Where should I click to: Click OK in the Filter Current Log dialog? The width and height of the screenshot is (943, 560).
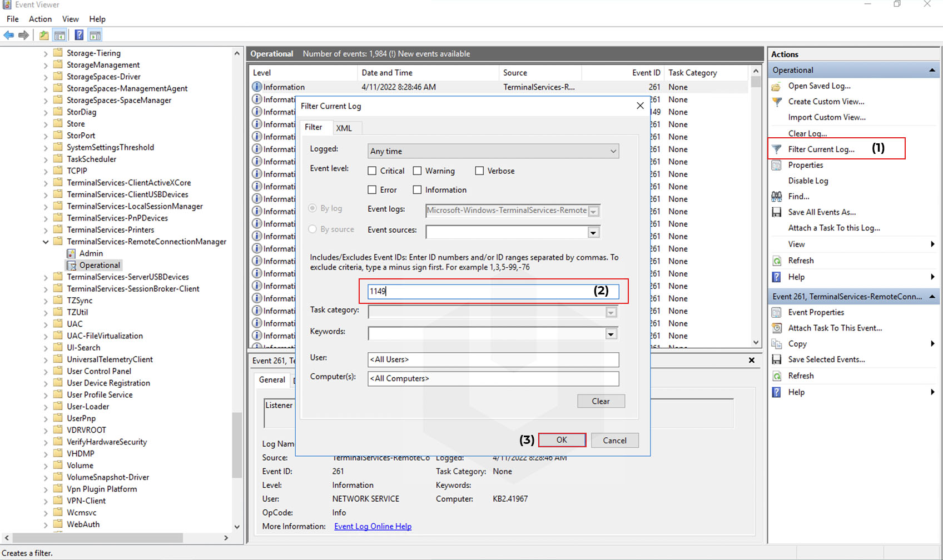tap(562, 439)
